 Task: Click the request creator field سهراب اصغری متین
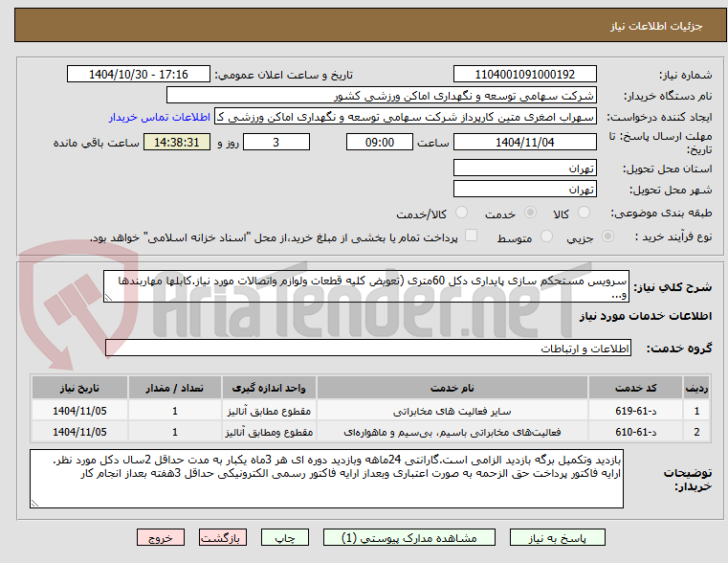click(406, 117)
